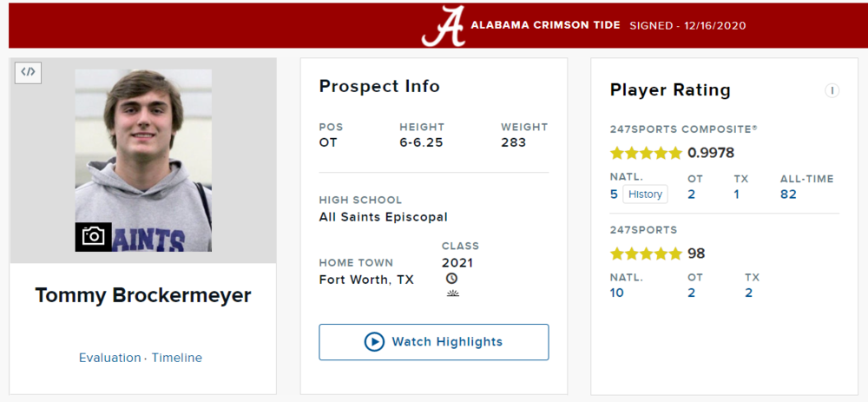Viewport: 868px width, 402px height.
Task: Click the embed code icon
Action: 29,72
